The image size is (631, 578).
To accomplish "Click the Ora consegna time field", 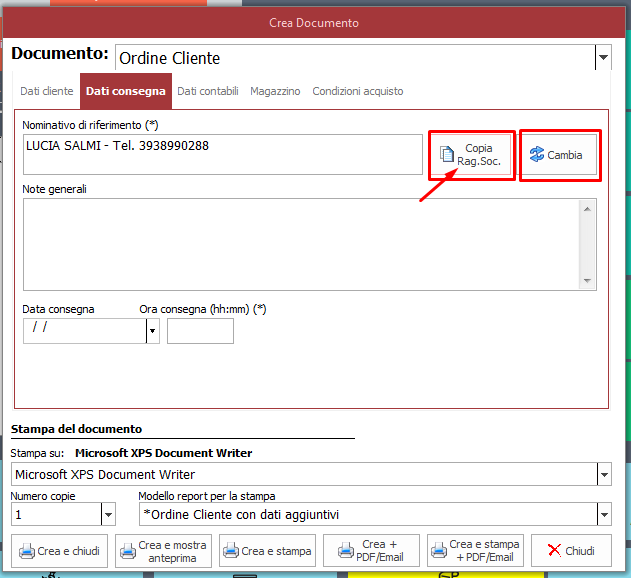I will 200,331.
